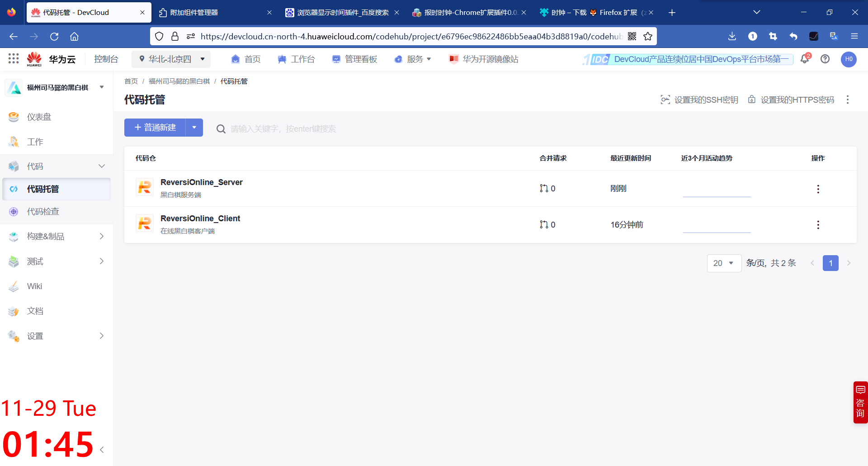Viewport: 868px width, 466px height.
Task: Open the 普通新建 dropdown arrow
Action: 194,128
